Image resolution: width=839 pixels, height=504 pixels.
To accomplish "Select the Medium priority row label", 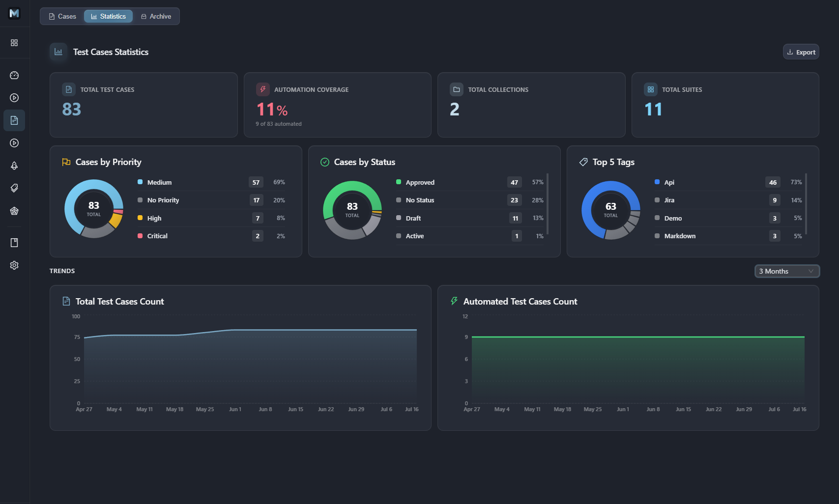I will click(159, 182).
